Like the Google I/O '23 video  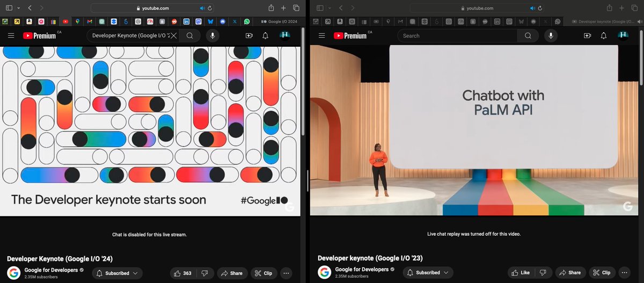521,273
